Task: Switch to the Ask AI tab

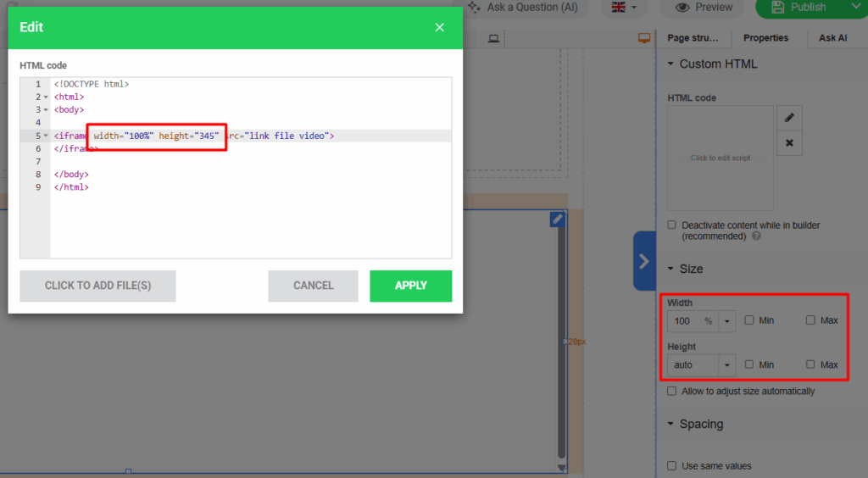Action: 832,37
